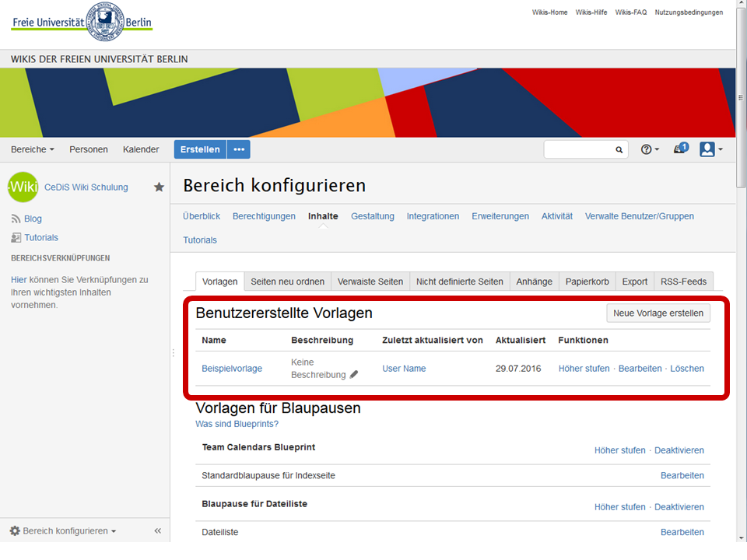Select the Vorlagen sub-tab
The height and width of the screenshot is (560, 747).
pos(219,282)
